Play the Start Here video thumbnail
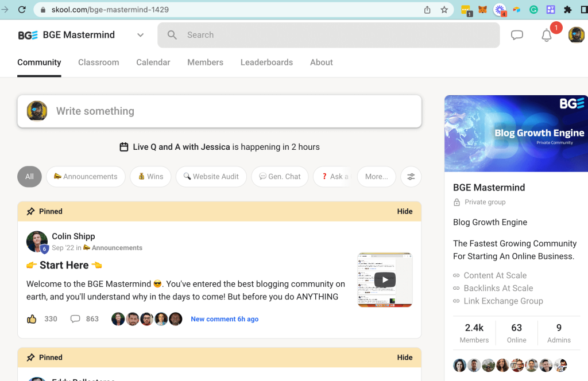The width and height of the screenshot is (588, 381). coord(385,280)
